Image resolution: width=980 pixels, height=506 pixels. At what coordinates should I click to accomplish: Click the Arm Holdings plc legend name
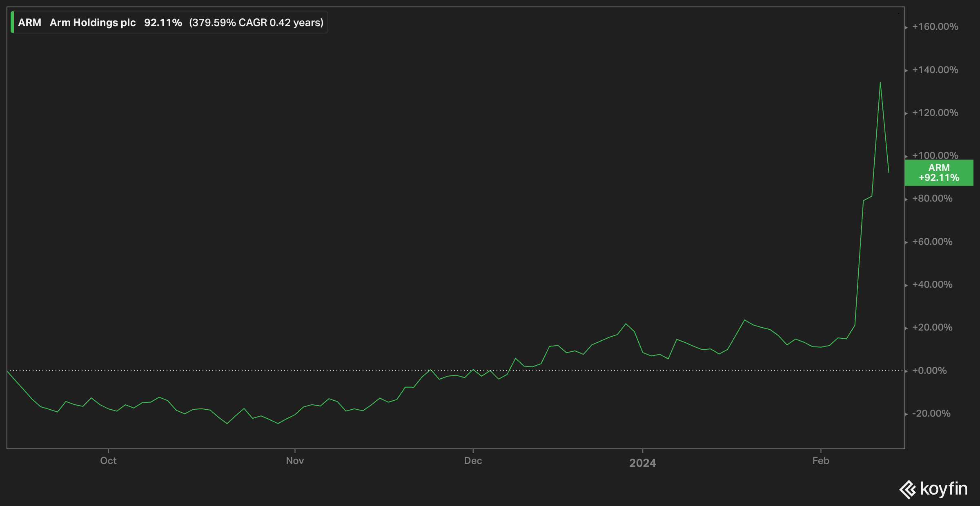coord(93,22)
